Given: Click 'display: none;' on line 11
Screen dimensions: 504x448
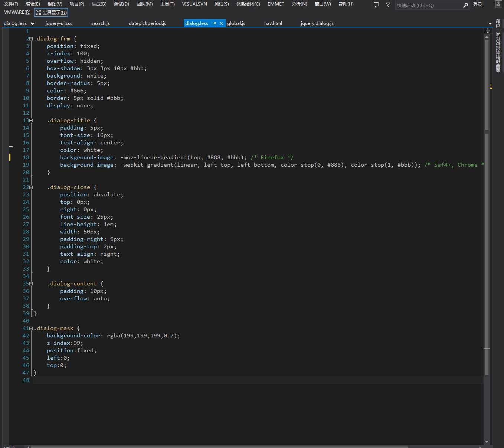Looking at the screenshot, I should click(70, 105).
